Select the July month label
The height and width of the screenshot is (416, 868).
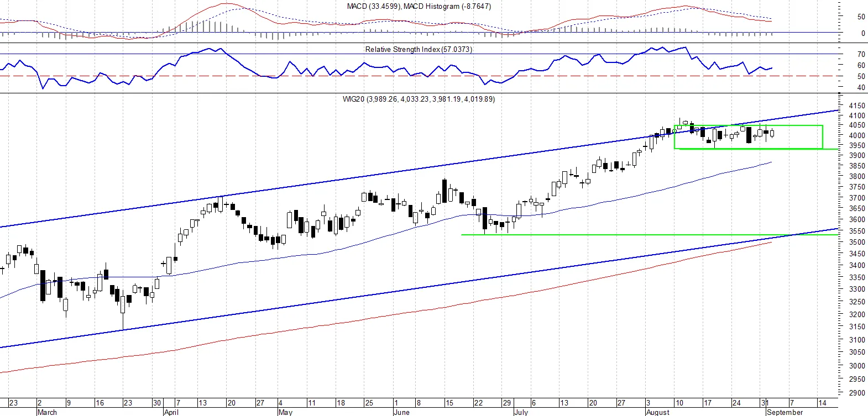[x=521, y=412]
